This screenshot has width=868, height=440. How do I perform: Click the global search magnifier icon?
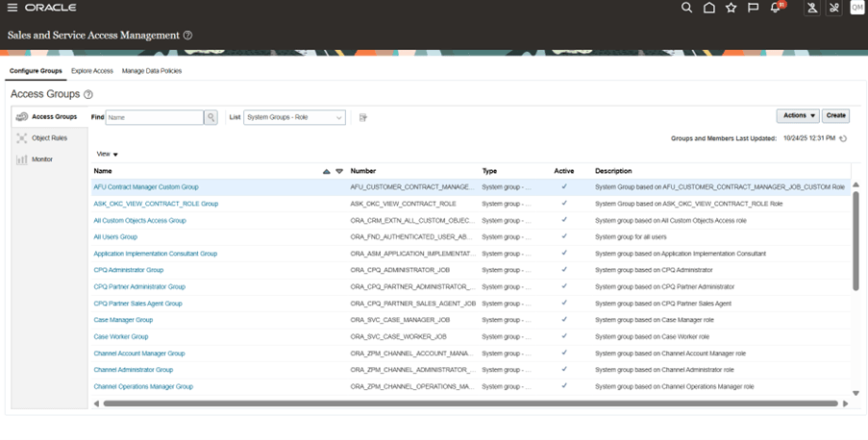tap(686, 8)
